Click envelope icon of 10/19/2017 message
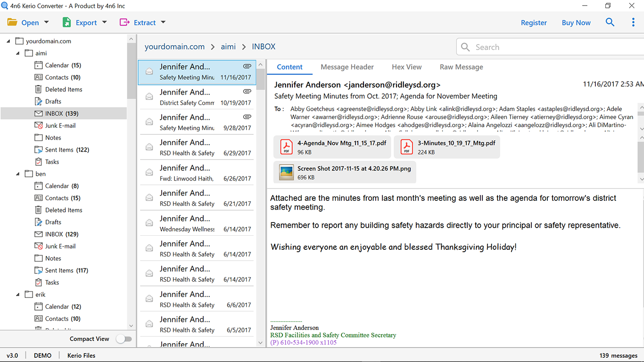Screen dimensions: 644x362 [149, 97]
